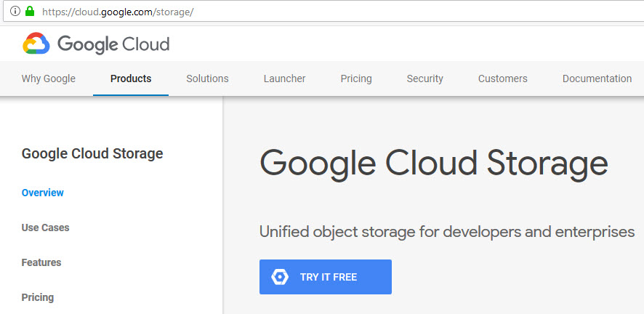Screen dimensions: 644x314
Task: Select the Products navigation tab
Action: pyautogui.click(x=131, y=78)
